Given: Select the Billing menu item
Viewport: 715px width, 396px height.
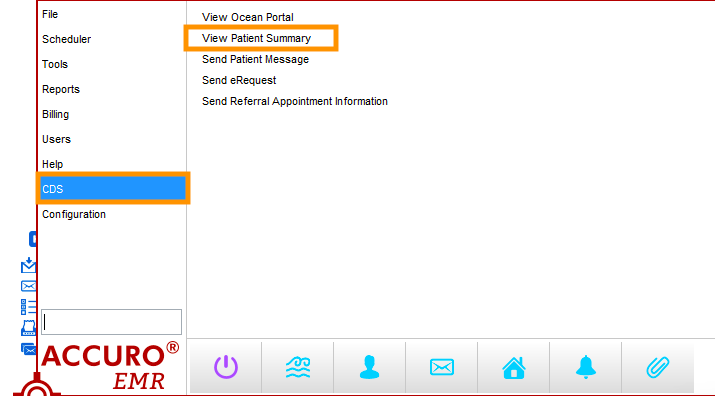Looking at the screenshot, I should 55,115.
